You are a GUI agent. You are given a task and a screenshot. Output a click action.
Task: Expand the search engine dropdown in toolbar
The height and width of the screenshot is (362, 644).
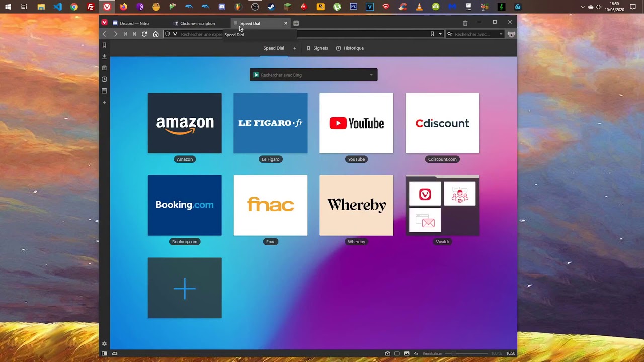point(501,34)
